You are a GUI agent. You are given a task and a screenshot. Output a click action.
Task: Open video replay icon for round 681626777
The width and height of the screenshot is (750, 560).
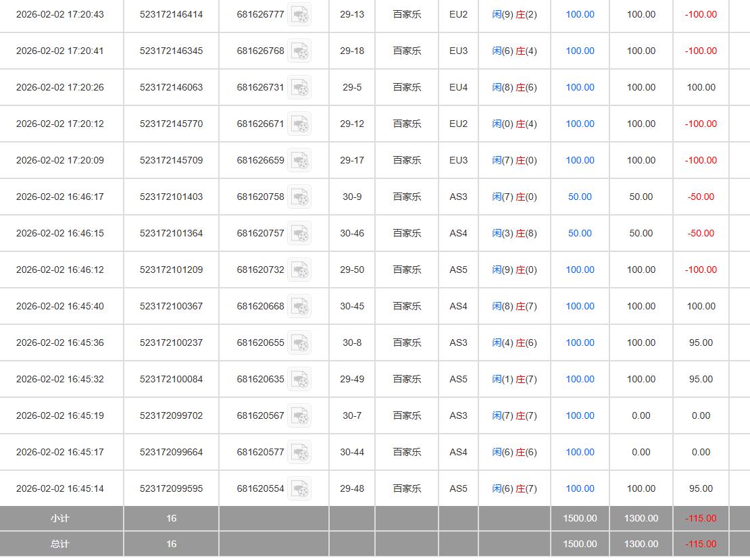pyautogui.click(x=299, y=14)
